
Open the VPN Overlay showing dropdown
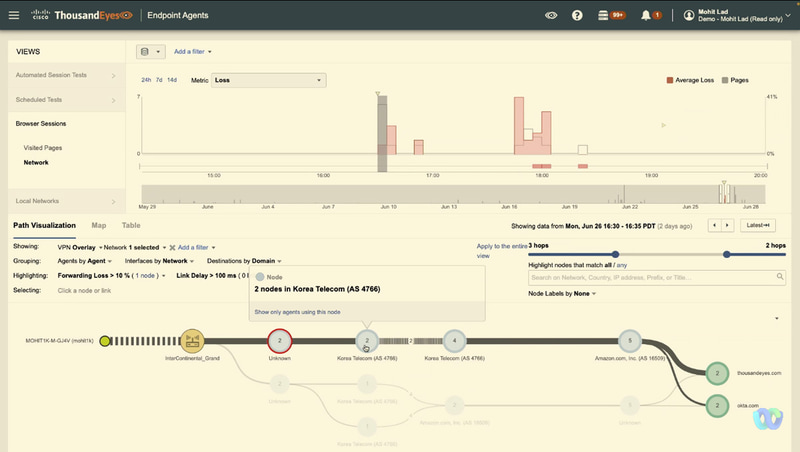(x=80, y=247)
